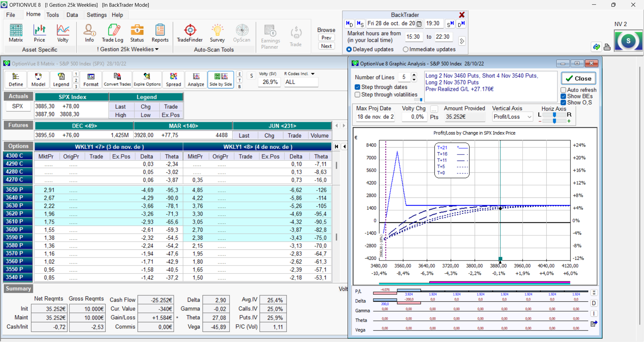Image resolution: width=644 pixels, height=342 pixels.
Task: Select matrix page 1 toggle
Action: [x=76, y=74]
